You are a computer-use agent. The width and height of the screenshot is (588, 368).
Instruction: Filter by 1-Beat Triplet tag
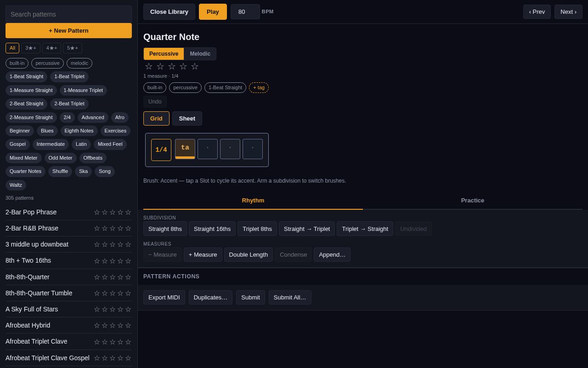pos(69,77)
